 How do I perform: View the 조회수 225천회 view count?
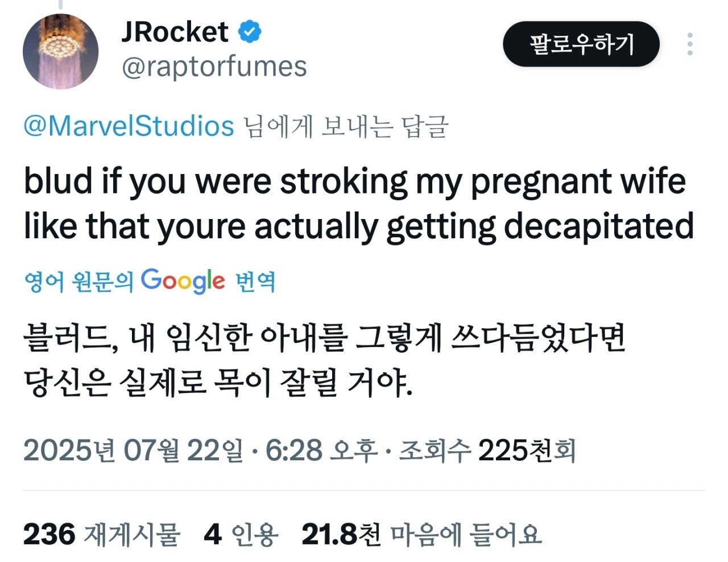click(x=487, y=451)
